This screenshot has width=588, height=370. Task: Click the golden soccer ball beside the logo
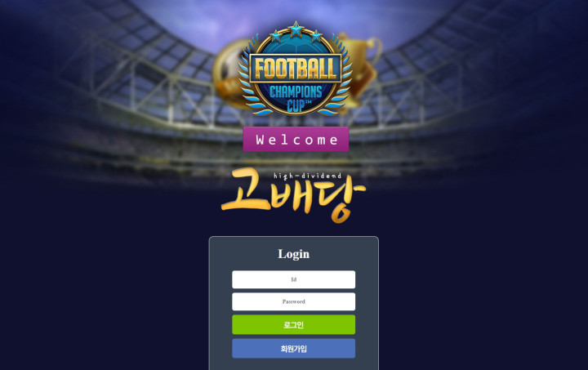(228, 75)
